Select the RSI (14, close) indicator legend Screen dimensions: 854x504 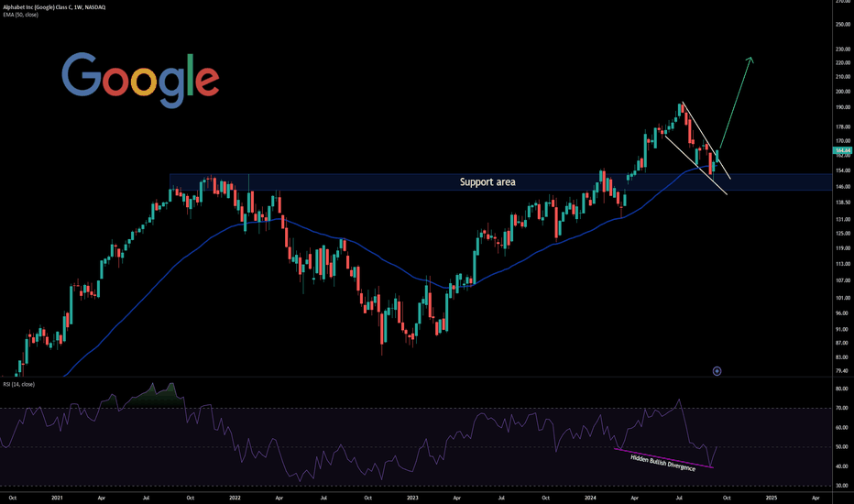[x=19, y=385]
